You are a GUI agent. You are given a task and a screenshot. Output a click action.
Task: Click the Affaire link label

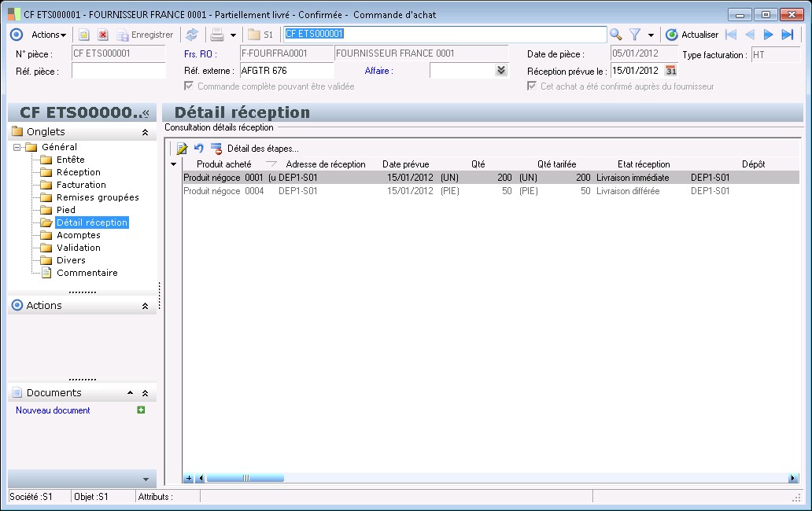click(x=378, y=71)
